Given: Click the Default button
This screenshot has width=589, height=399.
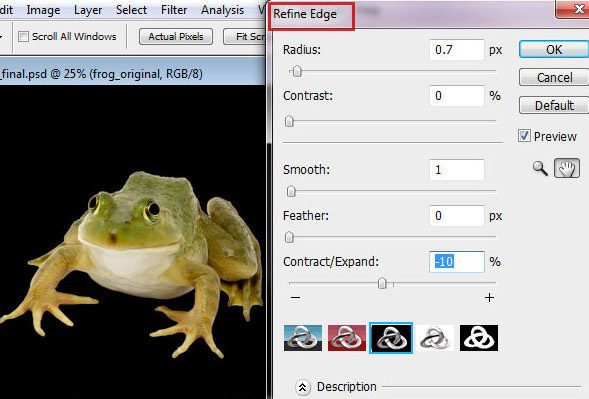Looking at the screenshot, I should 554,106.
